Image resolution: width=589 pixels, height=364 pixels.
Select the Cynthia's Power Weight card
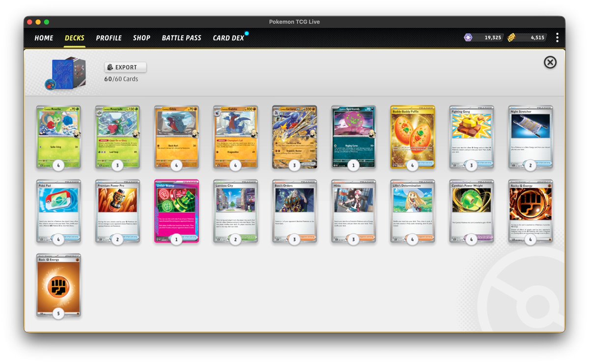472,211
